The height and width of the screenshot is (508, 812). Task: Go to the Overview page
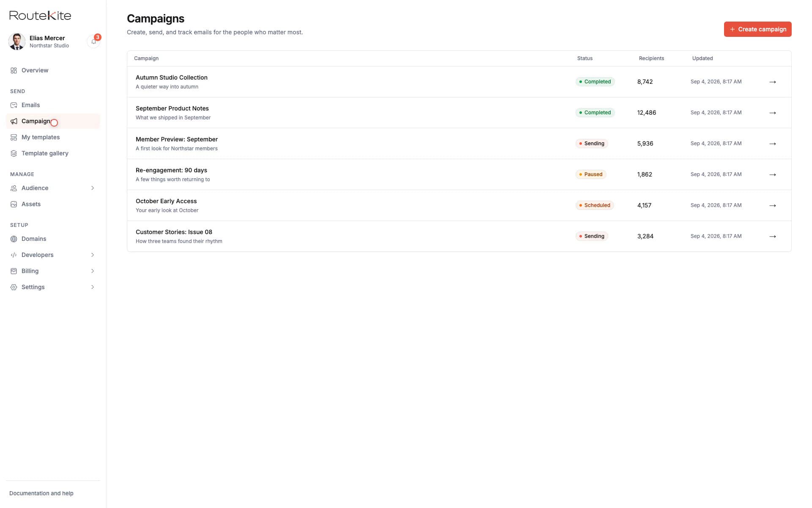pyautogui.click(x=53, y=70)
